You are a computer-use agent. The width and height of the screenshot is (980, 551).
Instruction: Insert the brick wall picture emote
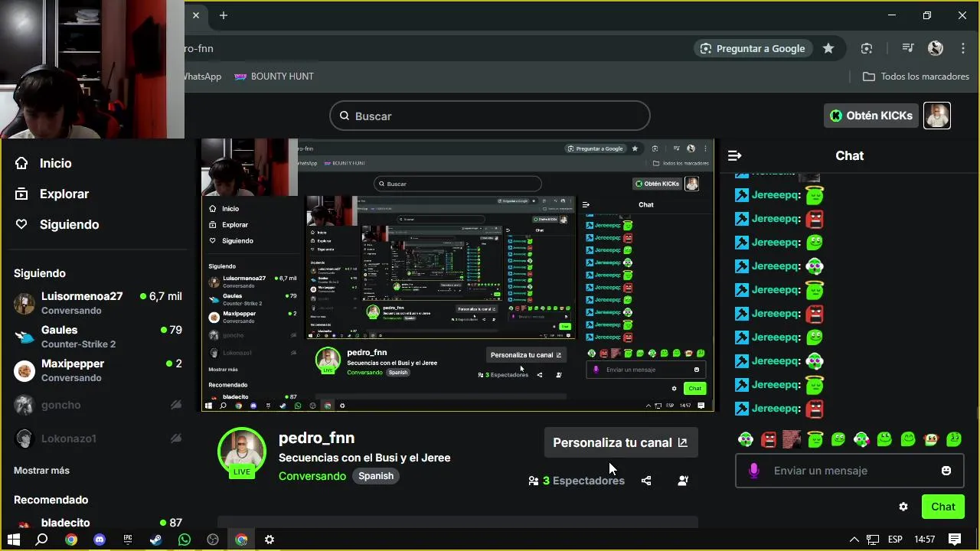pos(792,439)
